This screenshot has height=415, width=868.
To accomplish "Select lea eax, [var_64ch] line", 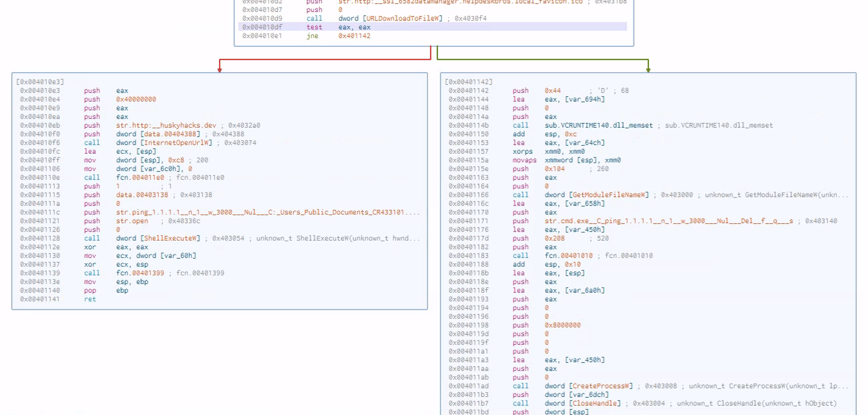I will (559, 143).
